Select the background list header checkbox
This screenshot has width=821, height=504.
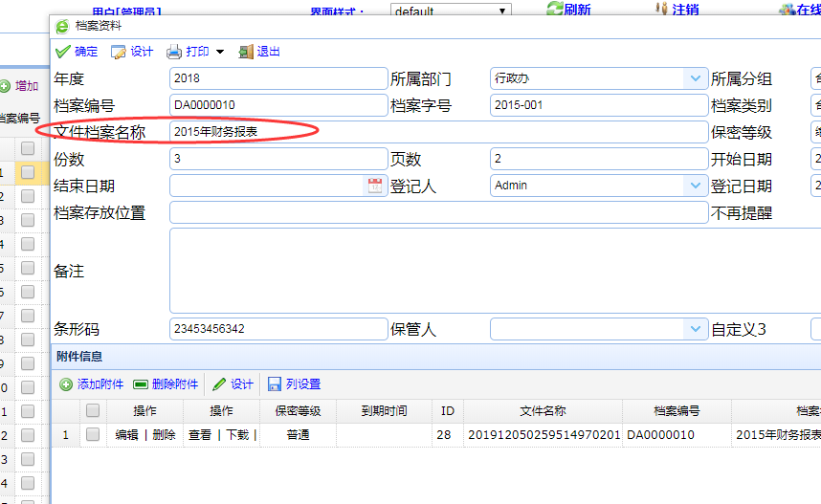(28, 148)
